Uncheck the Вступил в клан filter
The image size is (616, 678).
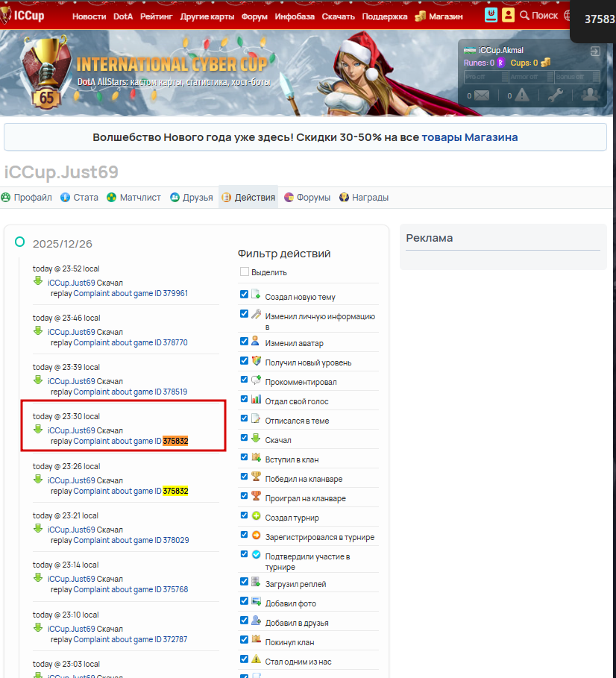point(244,457)
